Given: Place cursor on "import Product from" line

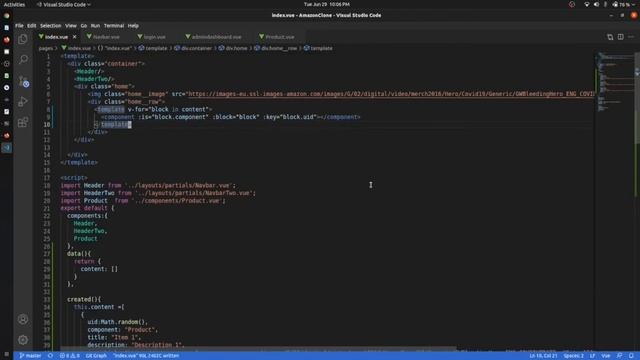Looking at the screenshot, I should tap(143, 201).
